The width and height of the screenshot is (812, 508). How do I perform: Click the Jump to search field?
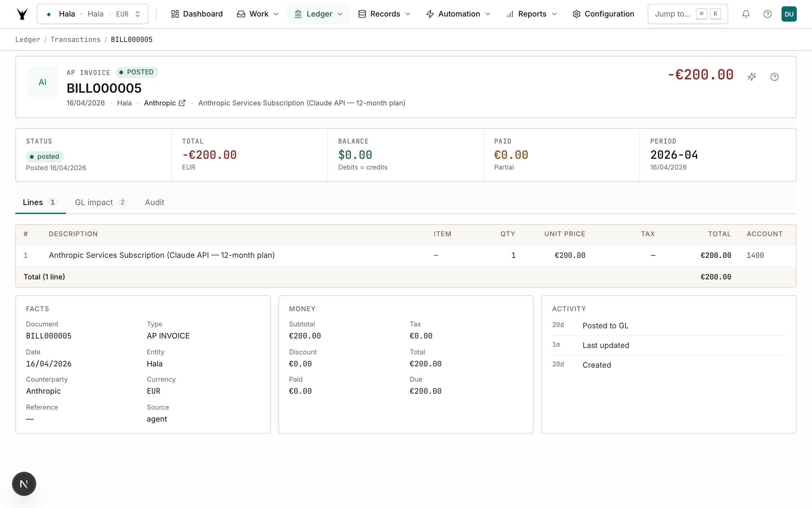tap(688, 14)
